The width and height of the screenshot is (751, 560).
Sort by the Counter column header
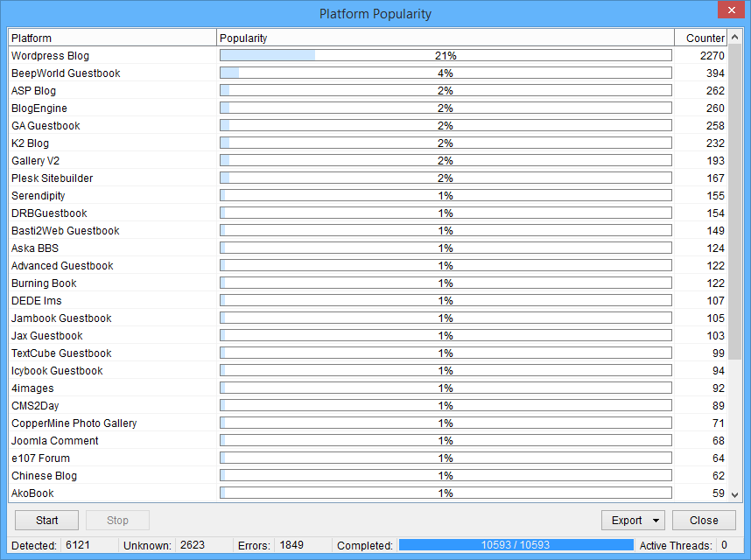(x=704, y=38)
